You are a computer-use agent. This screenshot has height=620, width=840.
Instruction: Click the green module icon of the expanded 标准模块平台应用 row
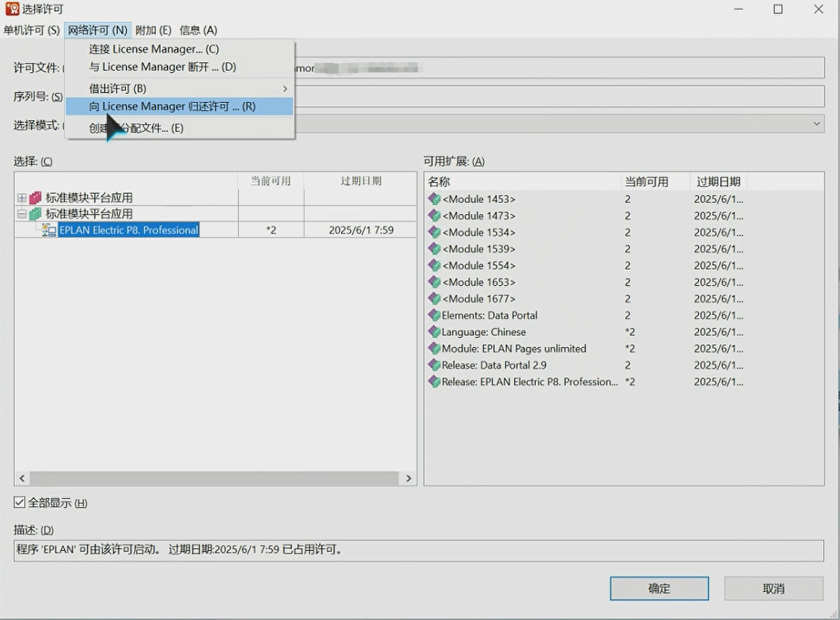[x=35, y=214]
